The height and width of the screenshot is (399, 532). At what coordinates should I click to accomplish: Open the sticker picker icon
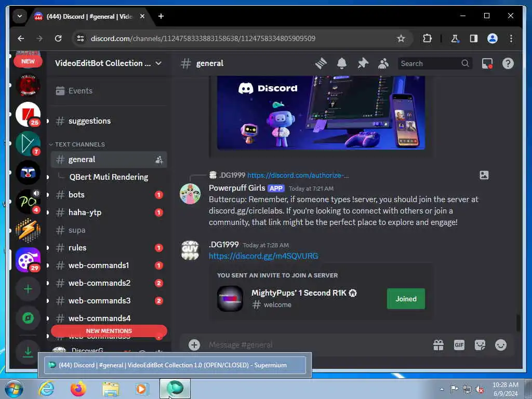tap(480, 345)
